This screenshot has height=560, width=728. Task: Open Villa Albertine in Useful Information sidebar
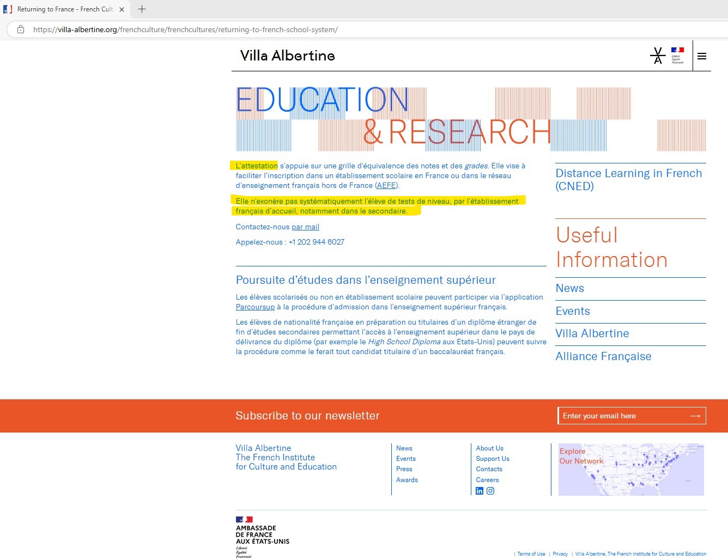pyautogui.click(x=592, y=333)
